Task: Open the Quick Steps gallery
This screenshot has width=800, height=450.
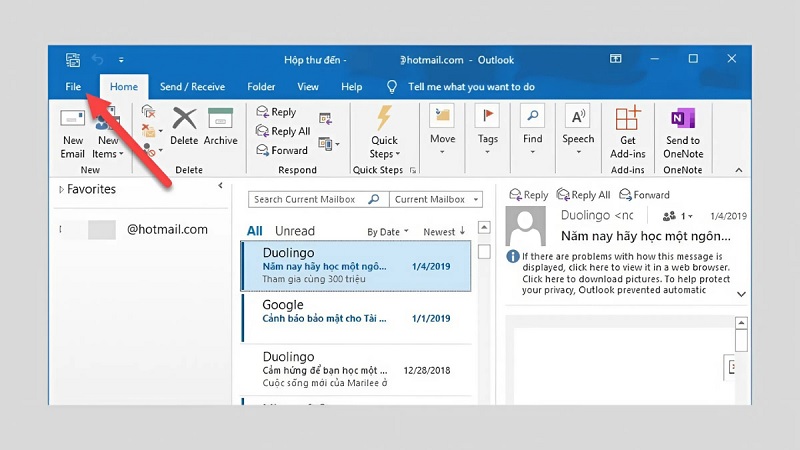Action: click(x=384, y=133)
